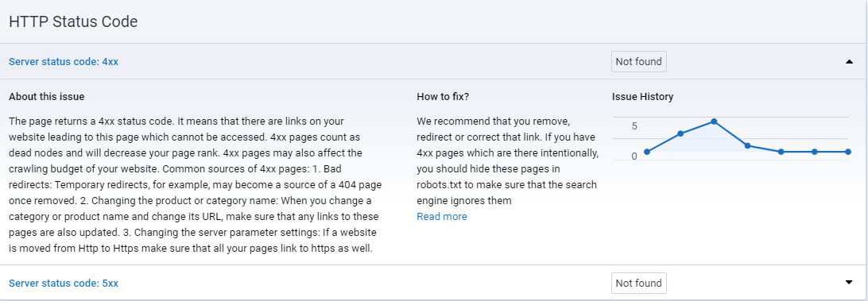Click Not found badge in 4xx row
868x301 pixels.
pyautogui.click(x=639, y=61)
